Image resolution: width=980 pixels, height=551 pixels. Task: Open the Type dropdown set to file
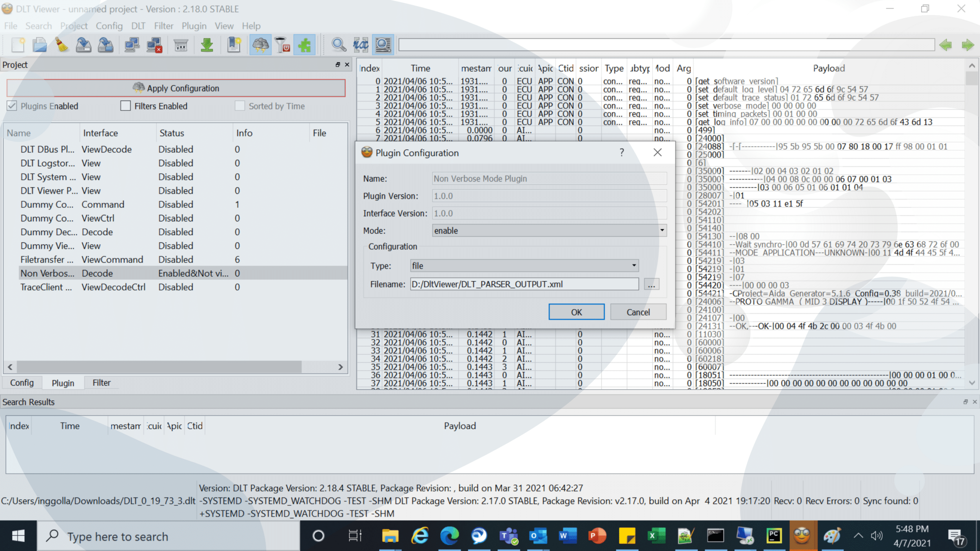524,266
